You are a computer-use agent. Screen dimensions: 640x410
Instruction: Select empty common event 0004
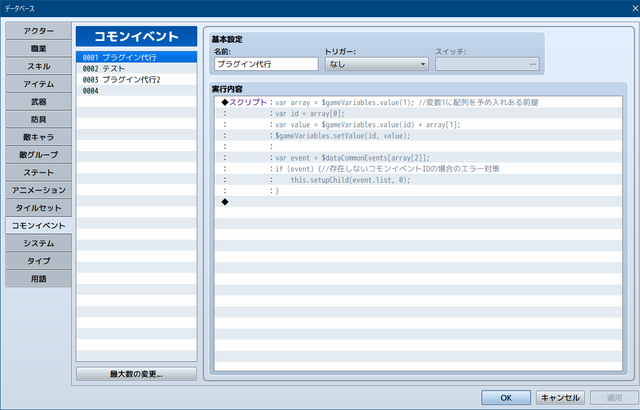pos(136,91)
